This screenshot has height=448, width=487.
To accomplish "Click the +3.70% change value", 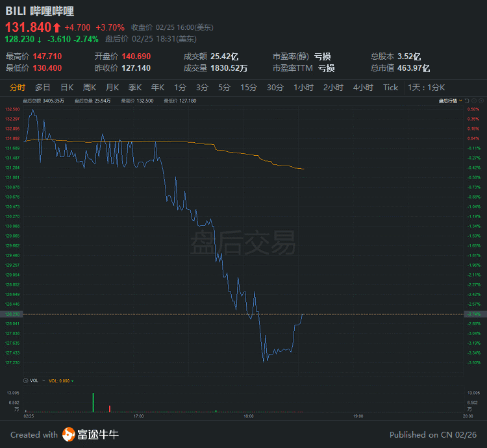I will coord(110,28).
